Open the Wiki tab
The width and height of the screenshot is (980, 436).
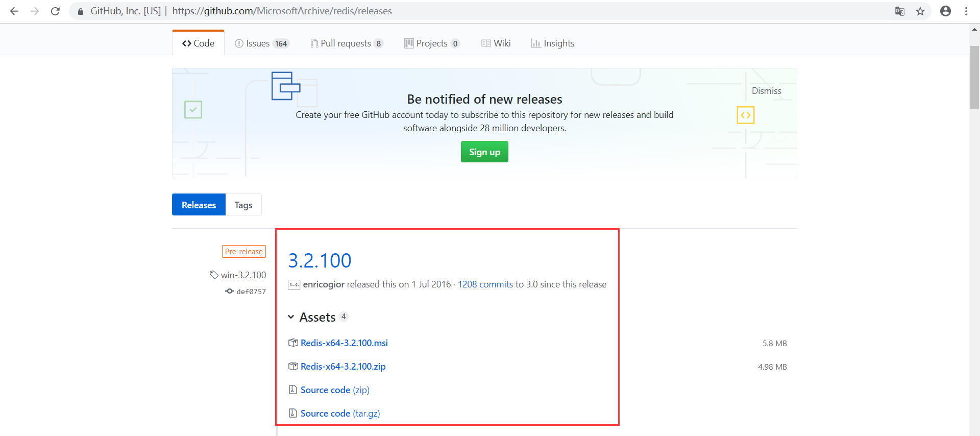pos(496,43)
